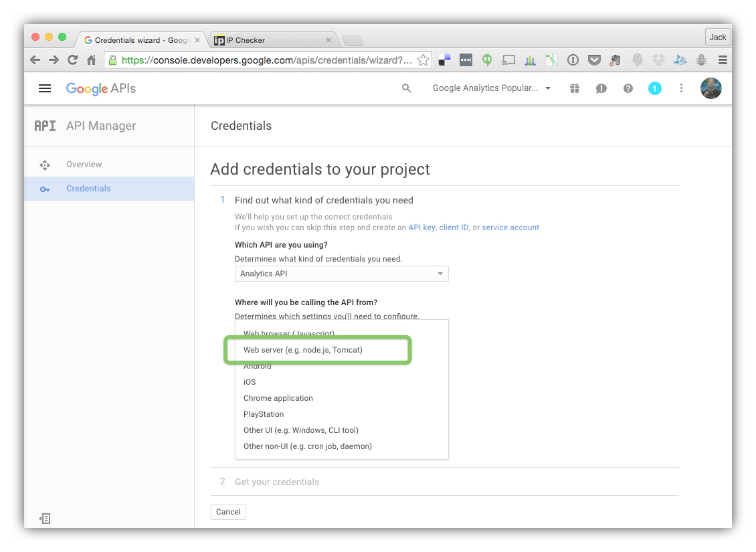Follow the service account link

[510, 227]
